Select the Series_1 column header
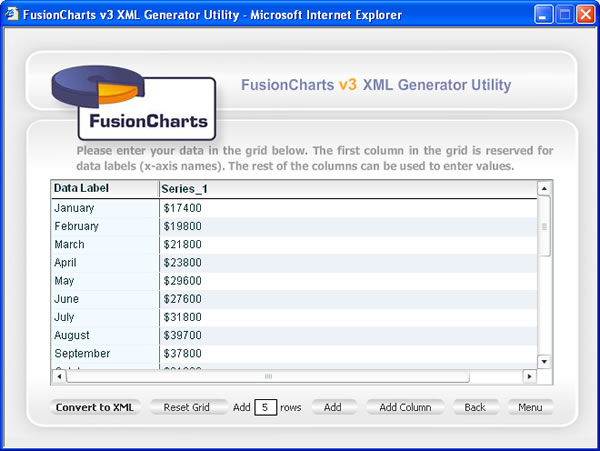Image resolution: width=600 pixels, height=451 pixels. click(x=346, y=188)
